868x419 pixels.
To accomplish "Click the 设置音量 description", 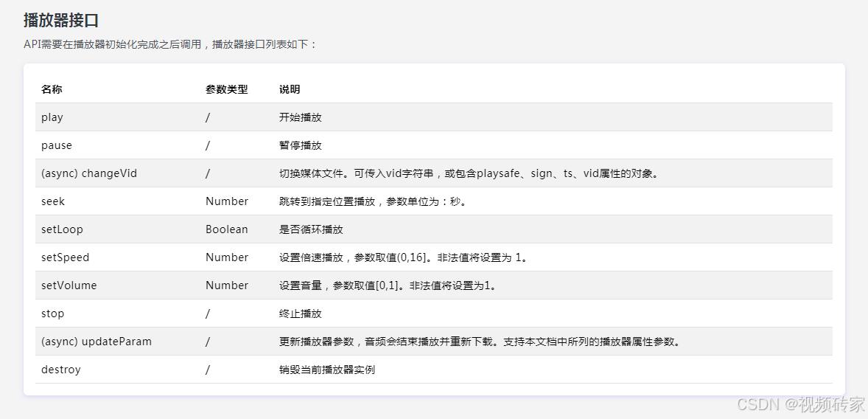I will [x=390, y=285].
